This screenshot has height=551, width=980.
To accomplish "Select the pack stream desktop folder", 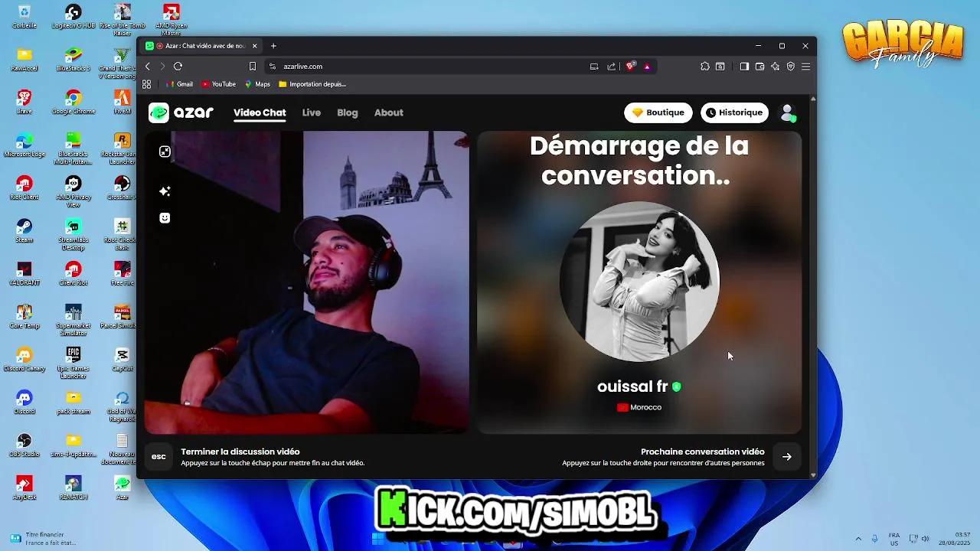I will (x=73, y=402).
